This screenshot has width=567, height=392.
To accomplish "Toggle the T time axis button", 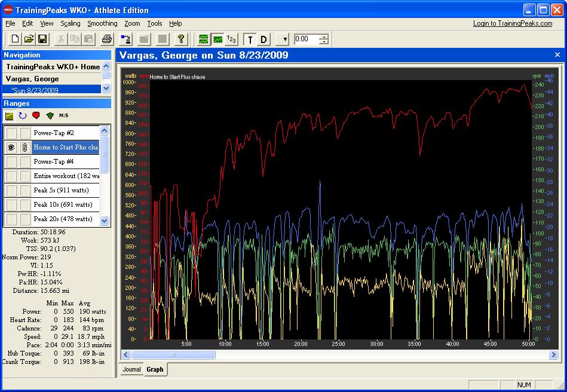I will pos(250,39).
